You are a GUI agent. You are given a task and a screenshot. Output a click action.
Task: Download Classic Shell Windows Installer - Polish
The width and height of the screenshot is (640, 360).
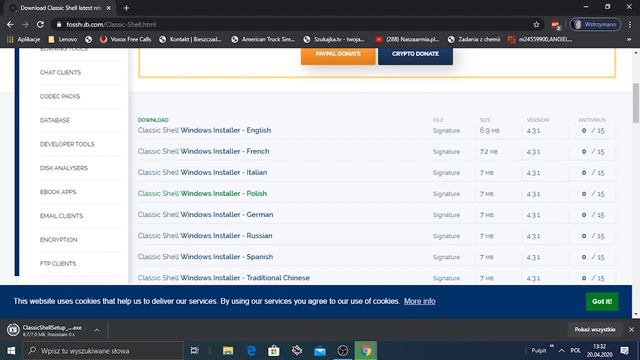[202, 193]
